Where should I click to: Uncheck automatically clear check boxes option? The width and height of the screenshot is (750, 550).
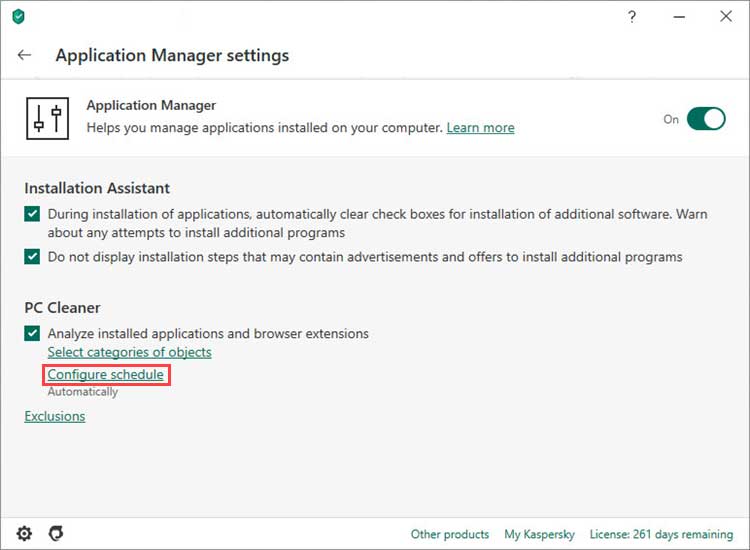point(32,214)
